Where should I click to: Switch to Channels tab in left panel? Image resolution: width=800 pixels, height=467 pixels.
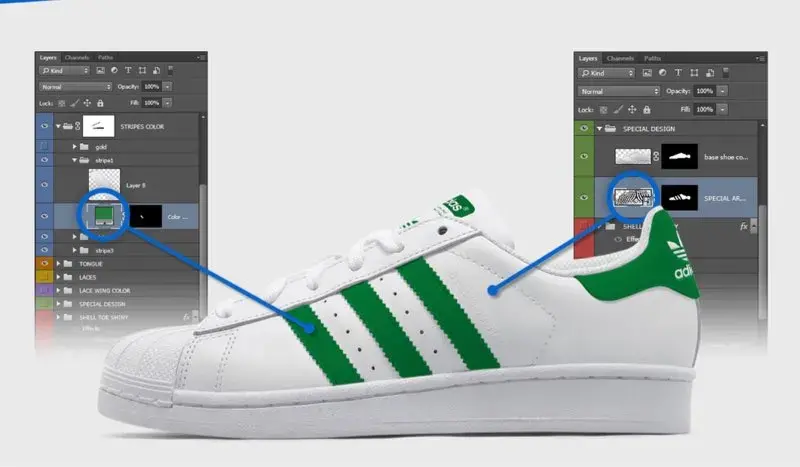[77, 58]
